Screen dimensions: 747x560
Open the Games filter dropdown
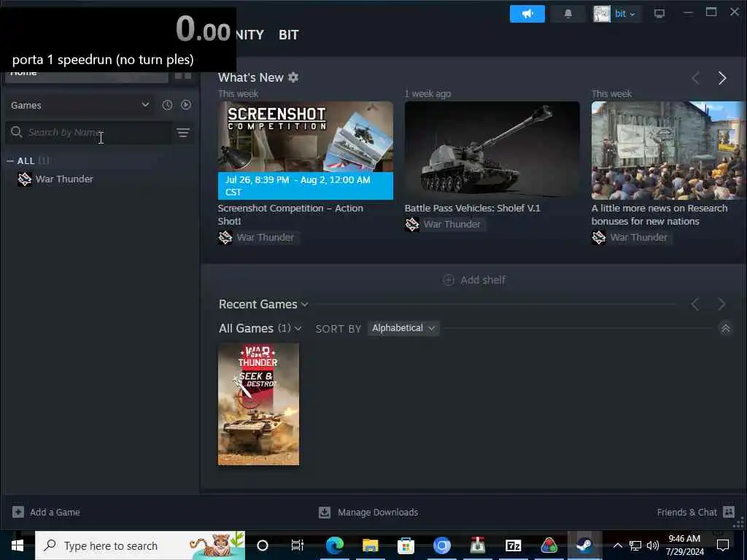click(80, 105)
